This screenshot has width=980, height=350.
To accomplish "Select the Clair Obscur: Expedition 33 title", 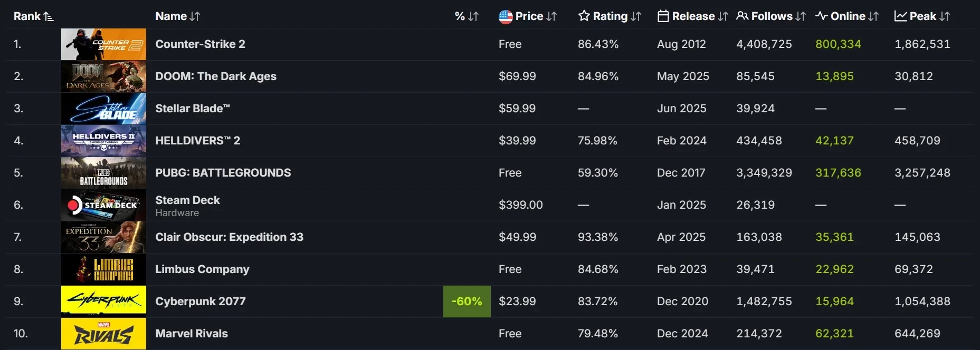I will [229, 237].
